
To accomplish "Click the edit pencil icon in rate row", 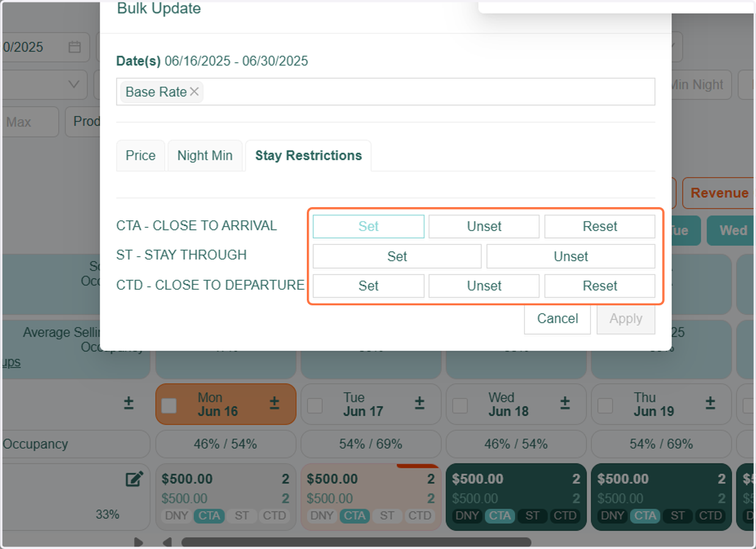I will point(134,479).
